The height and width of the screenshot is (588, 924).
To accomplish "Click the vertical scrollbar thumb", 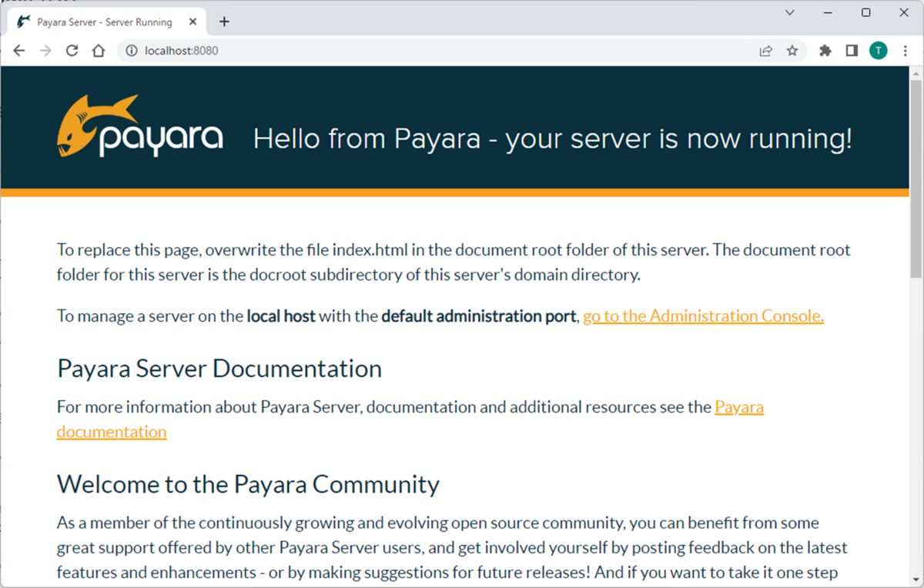I will pos(916,179).
